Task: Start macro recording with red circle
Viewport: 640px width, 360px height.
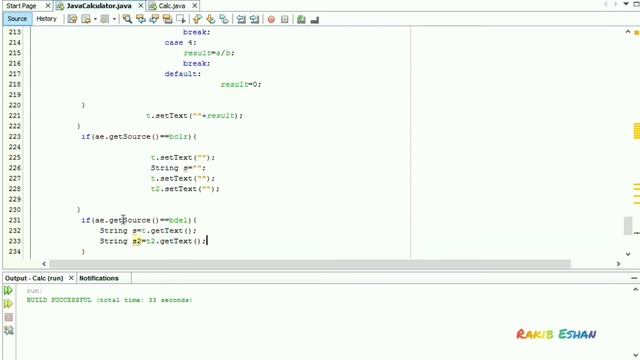Action: (x=271, y=19)
